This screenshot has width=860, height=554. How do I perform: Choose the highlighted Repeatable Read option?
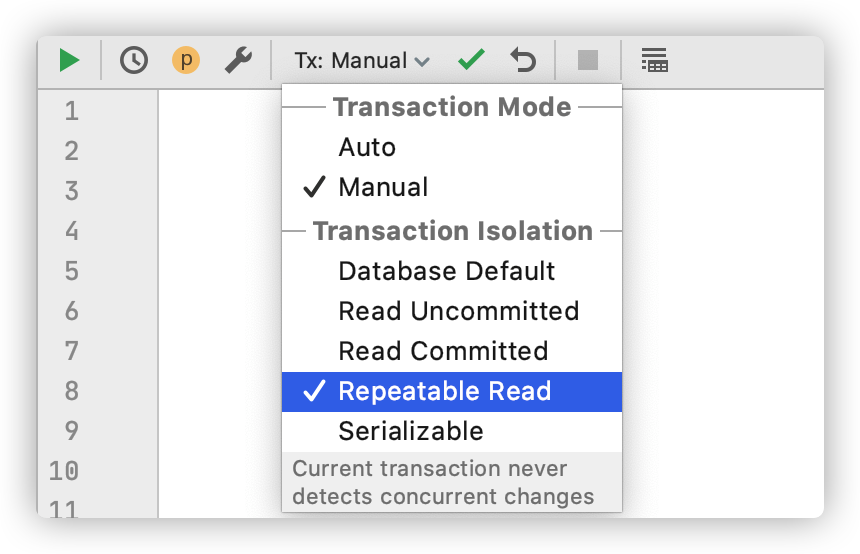[452, 392]
